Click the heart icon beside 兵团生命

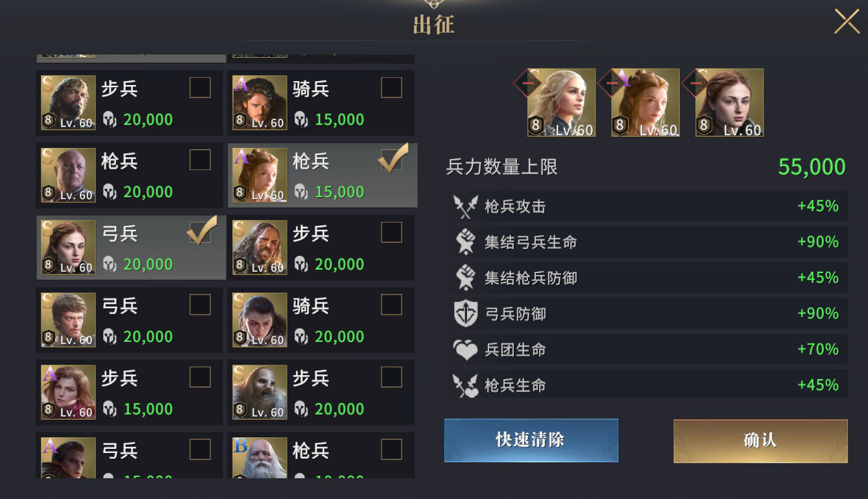click(466, 350)
